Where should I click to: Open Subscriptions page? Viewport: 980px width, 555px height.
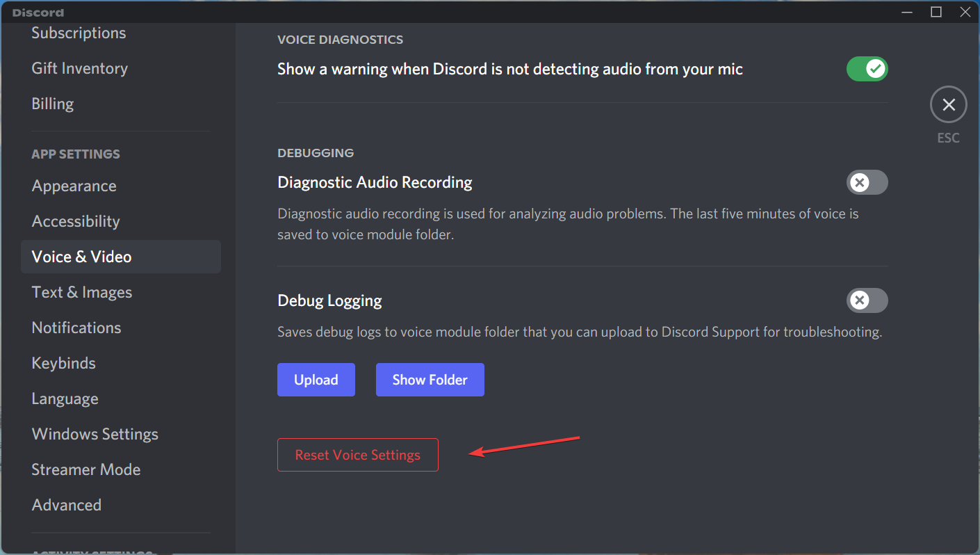pos(79,33)
